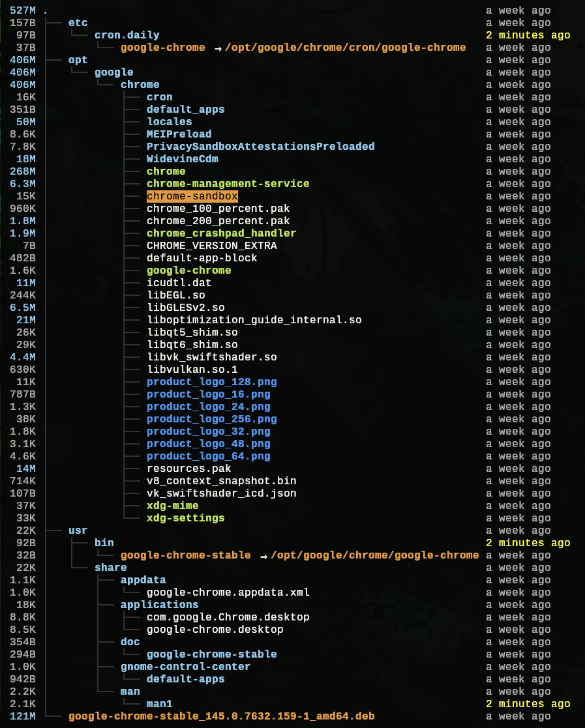
Task: Select product_logo_32.png file
Action: (208, 431)
